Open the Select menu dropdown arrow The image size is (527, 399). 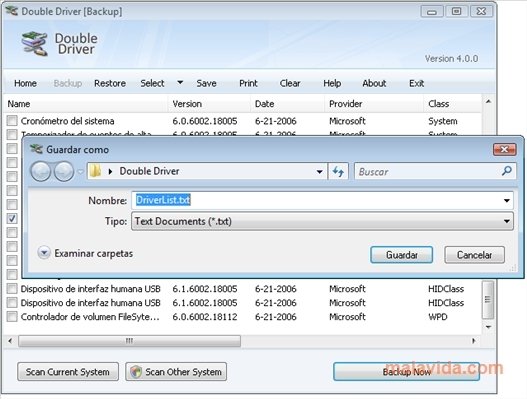pyautogui.click(x=180, y=83)
